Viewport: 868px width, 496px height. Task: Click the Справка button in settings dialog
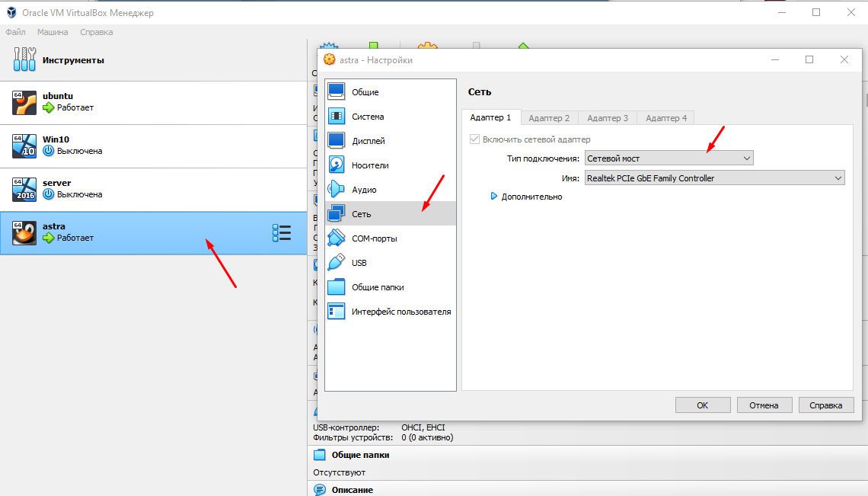(826, 405)
